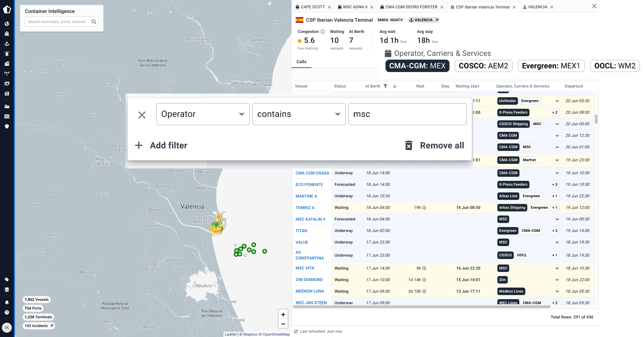The image size is (644, 337).
Task: Click the trash icon beside Remove all
Action: click(x=409, y=145)
